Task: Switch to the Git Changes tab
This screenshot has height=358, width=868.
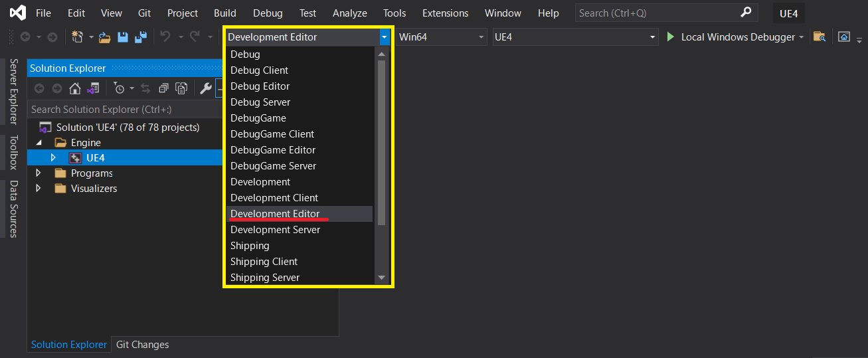Action: [143, 345]
